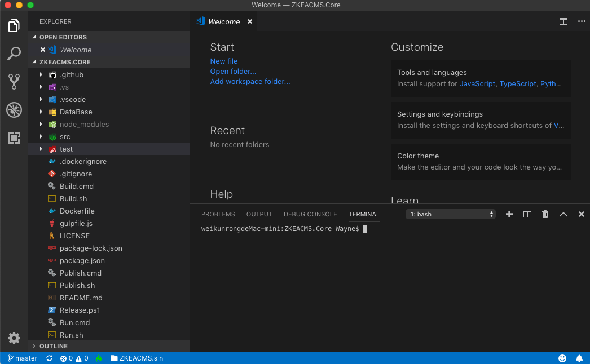The image size is (590, 364).
Task: Open the terminal selector dropdown showing bash
Action: [451, 214]
